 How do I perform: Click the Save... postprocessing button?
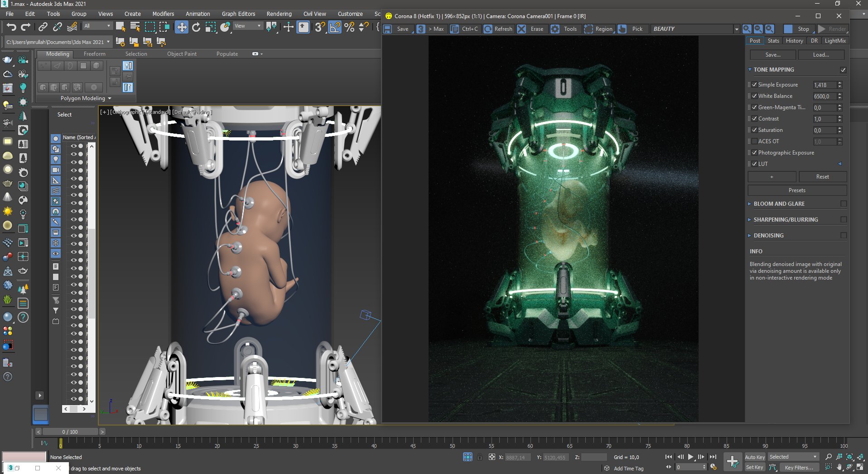coord(773,55)
